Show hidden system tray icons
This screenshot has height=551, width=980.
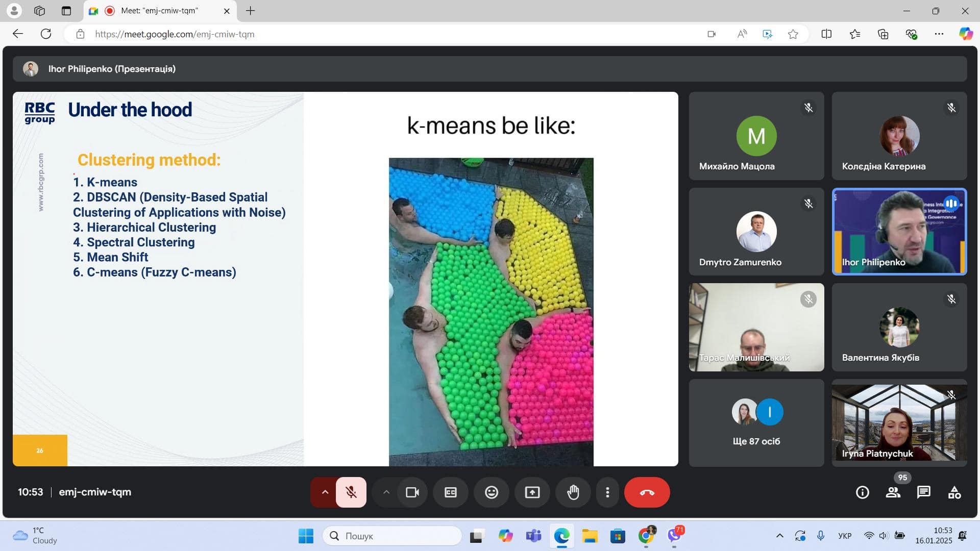pyautogui.click(x=779, y=536)
